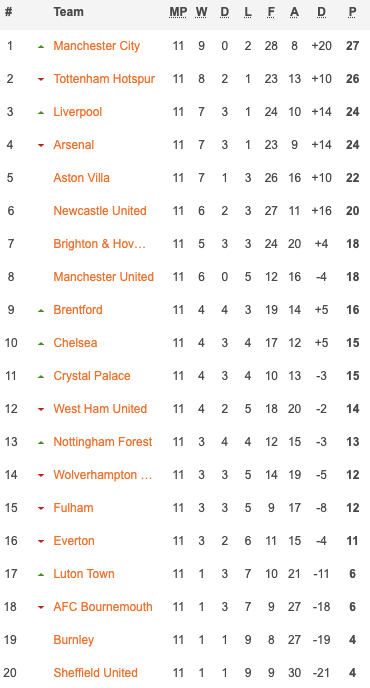The image size is (370, 688).
Task: Open the Sheffield United team link
Action: pos(95,673)
